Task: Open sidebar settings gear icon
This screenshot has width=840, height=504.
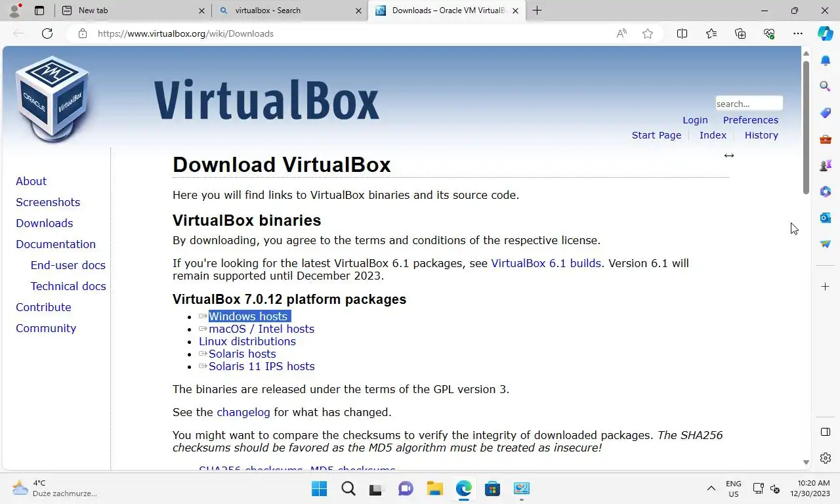Action: [x=826, y=458]
